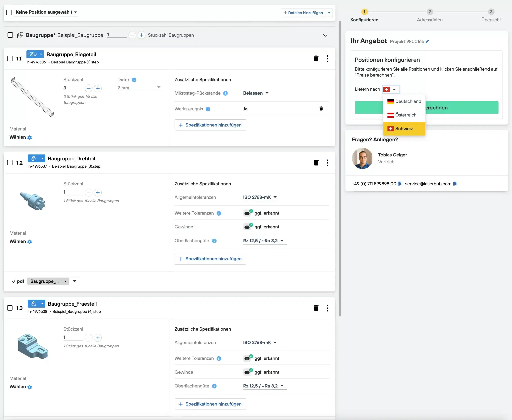The image size is (512, 420).
Task: Open material settings gear for Baugruppe_Drehteil
Action: click(x=30, y=242)
